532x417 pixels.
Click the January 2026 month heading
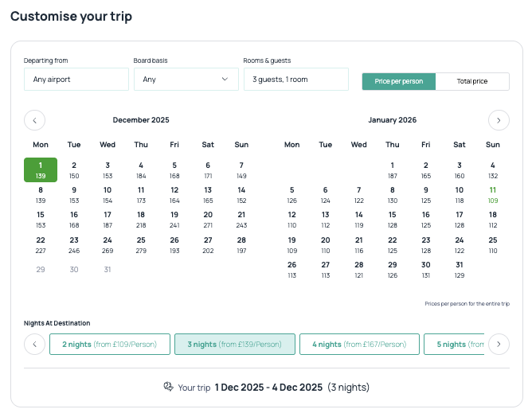tap(392, 120)
